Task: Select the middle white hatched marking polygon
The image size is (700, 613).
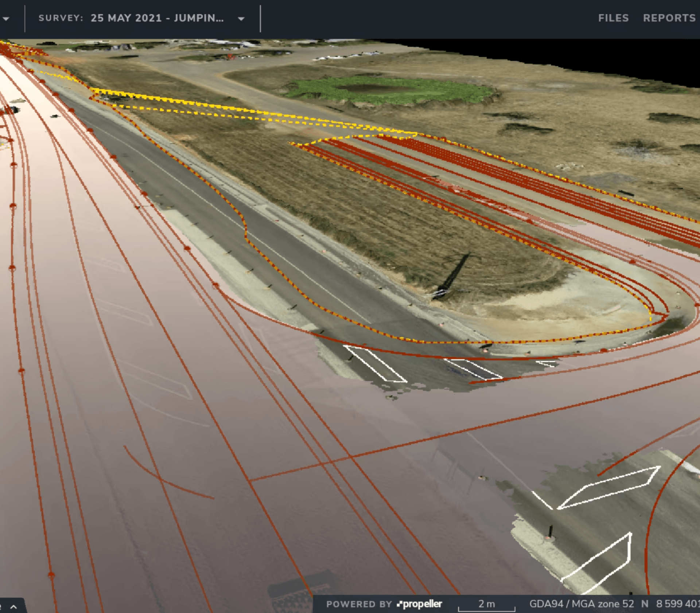Action: pos(473,369)
